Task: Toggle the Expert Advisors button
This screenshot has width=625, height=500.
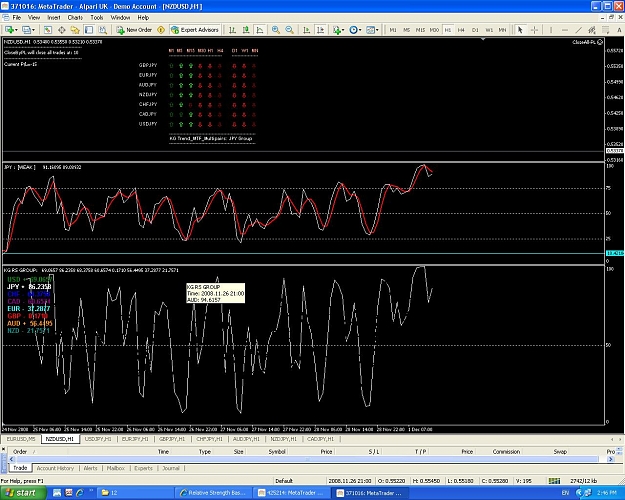Action: point(195,30)
